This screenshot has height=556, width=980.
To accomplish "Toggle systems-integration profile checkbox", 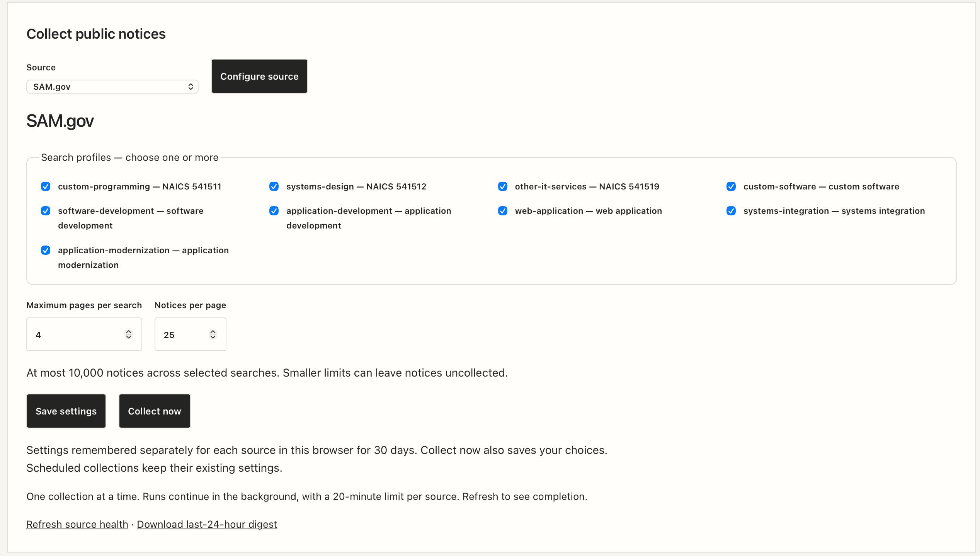I will coord(731,211).
